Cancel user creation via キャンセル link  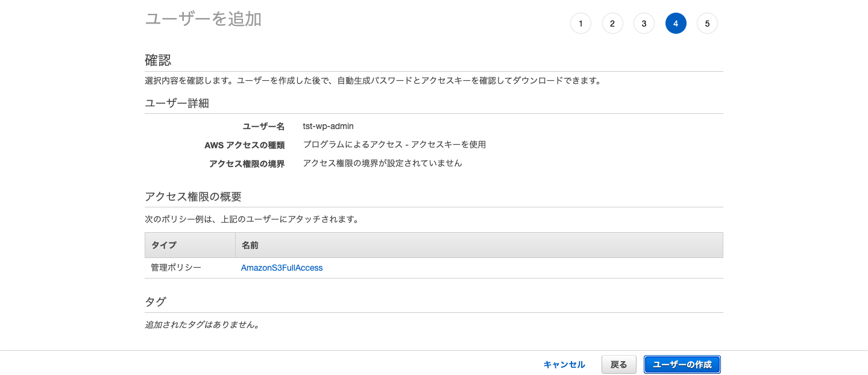pyautogui.click(x=564, y=364)
